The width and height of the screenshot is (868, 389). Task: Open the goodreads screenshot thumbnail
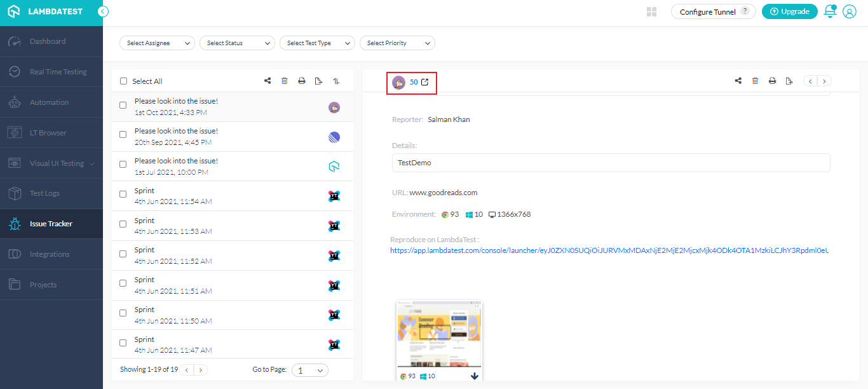439,334
